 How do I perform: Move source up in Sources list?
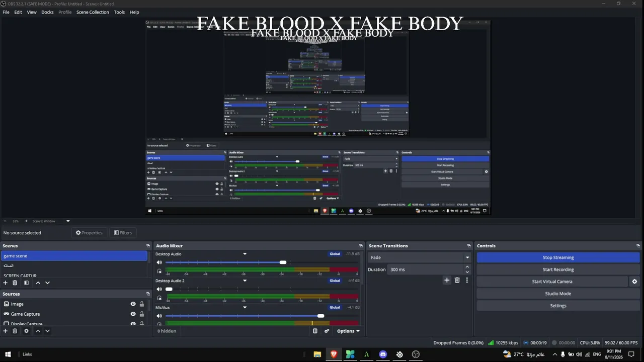click(38, 331)
